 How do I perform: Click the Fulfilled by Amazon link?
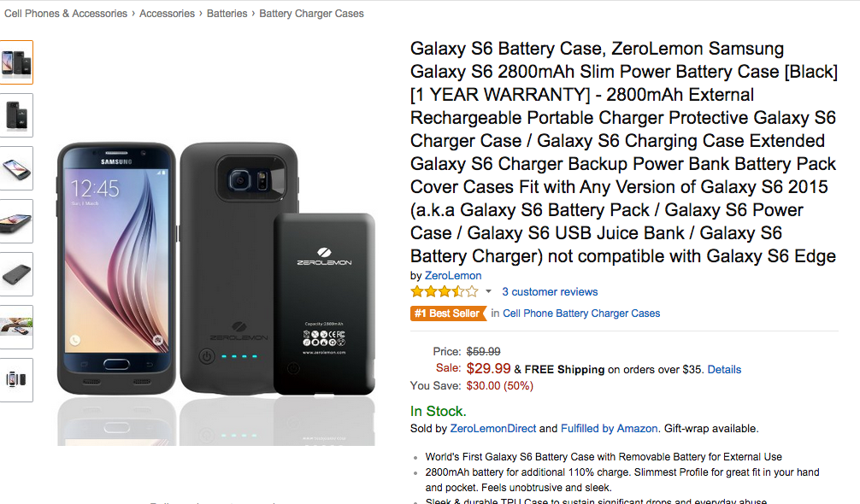[x=610, y=429]
